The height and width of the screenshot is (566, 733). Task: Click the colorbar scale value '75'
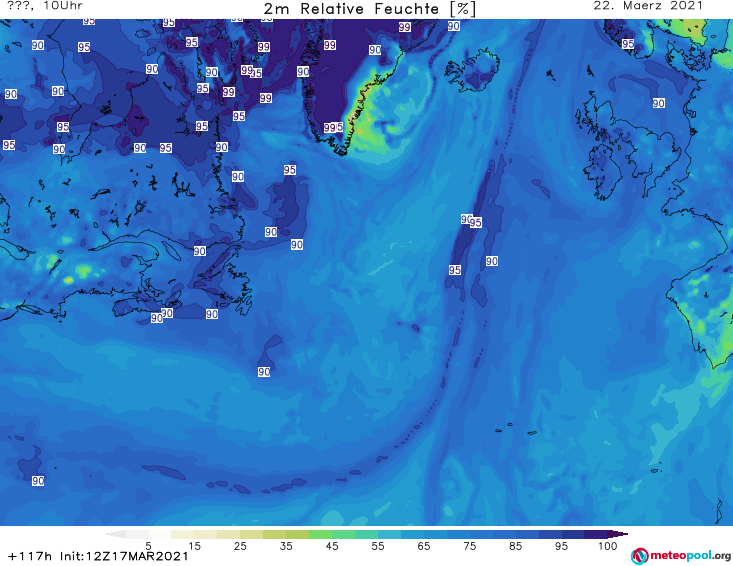[x=469, y=546]
